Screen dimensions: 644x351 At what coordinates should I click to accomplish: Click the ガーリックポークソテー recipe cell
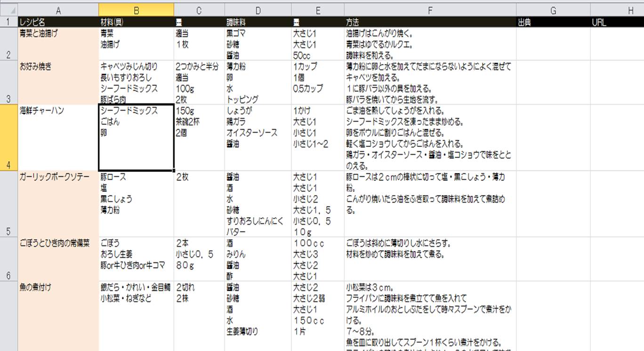(x=58, y=204)
